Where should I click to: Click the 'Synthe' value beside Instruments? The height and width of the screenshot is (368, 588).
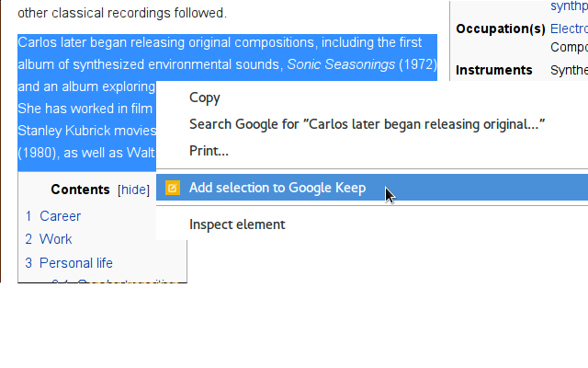pos(569,70)
